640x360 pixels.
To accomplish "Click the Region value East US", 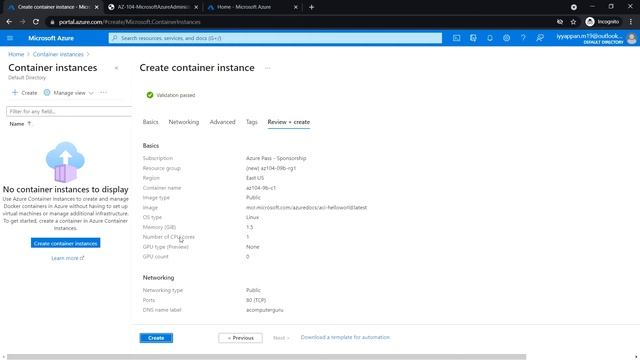I will tap(255, 178).
